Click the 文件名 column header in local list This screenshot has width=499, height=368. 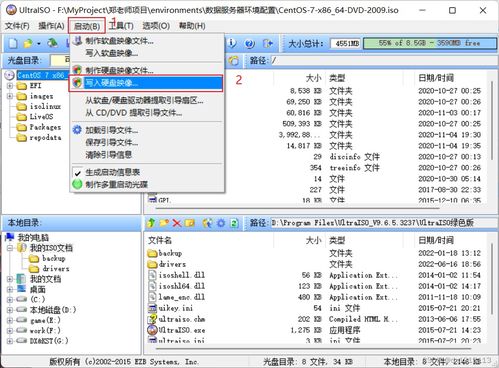[x=160, y=240]
